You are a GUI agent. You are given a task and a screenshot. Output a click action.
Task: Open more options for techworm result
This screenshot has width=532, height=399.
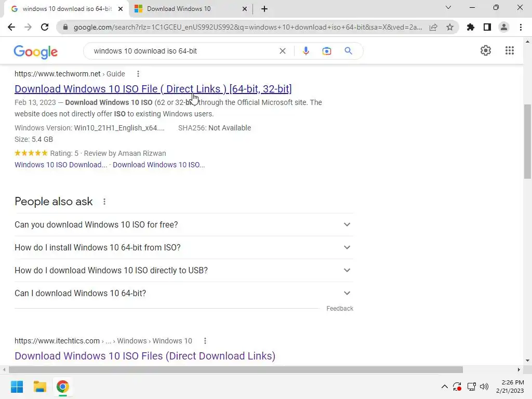click(x=138, y=74)
